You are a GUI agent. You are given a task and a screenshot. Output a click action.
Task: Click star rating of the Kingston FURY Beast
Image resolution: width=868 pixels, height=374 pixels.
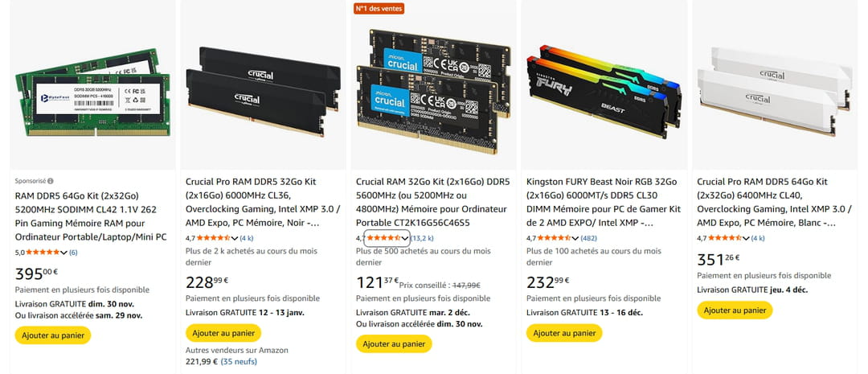point(554,238)
